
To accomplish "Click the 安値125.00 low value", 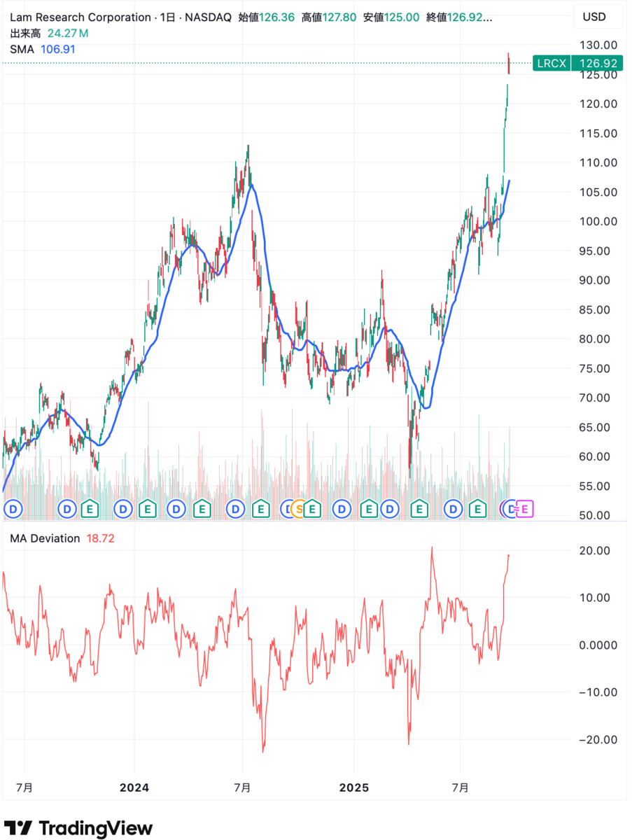I will [393, 17].
